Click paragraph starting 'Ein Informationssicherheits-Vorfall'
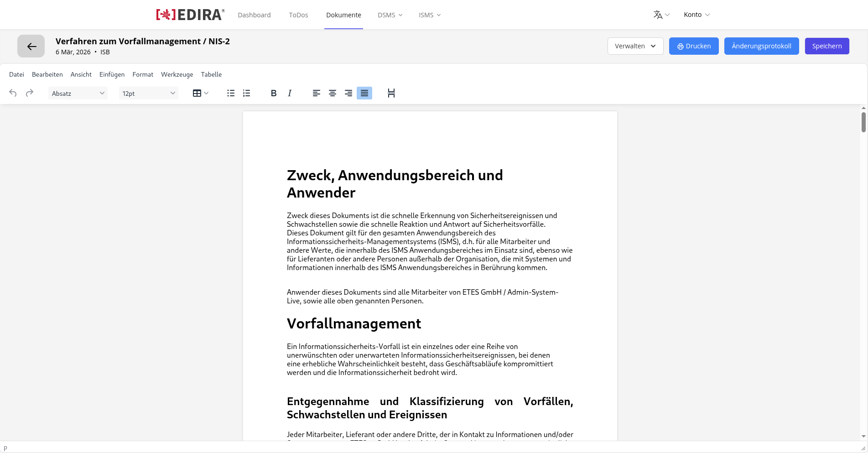Image resolution: width=868 pixels, height=453 pixels. point(420,359)
